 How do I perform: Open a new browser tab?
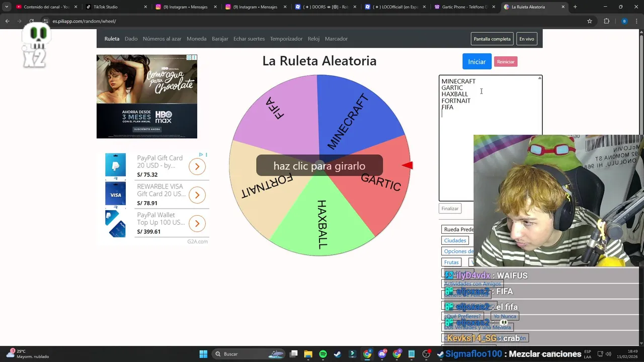(575, 7)
